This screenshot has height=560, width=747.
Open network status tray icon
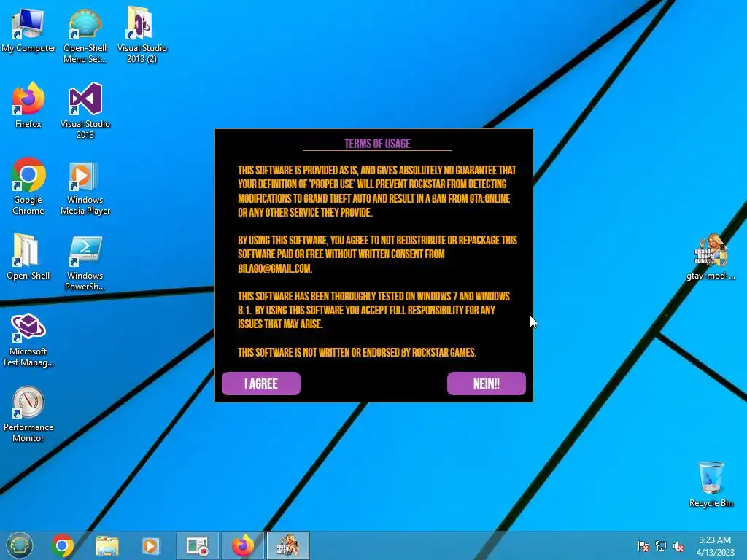tap(661, 545)
